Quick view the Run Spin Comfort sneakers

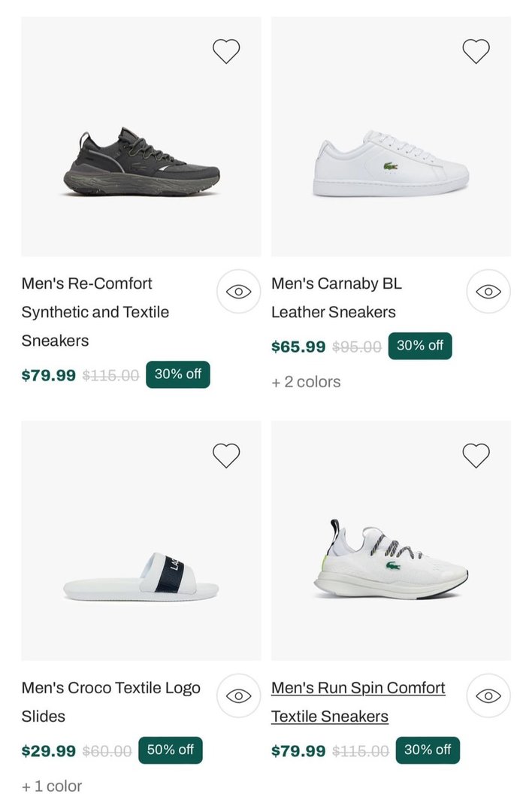point(488,696)
